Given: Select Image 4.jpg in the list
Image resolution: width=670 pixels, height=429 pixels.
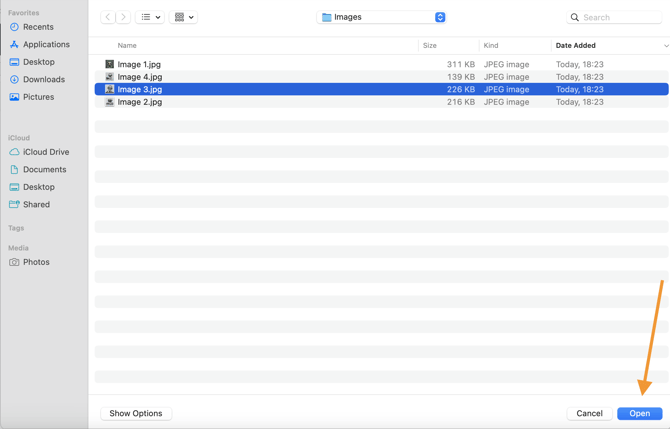Looking at the screenshot, I should coord(139,77).
